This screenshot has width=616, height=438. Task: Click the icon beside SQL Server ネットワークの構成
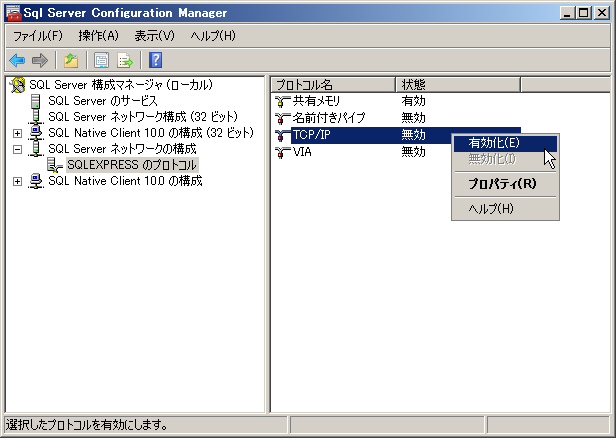[36, 149]
